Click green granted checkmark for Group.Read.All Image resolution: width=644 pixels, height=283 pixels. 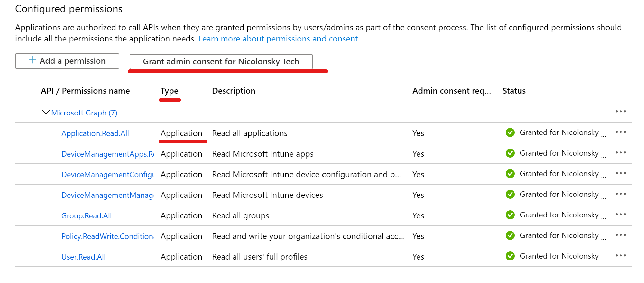point(510,215)
